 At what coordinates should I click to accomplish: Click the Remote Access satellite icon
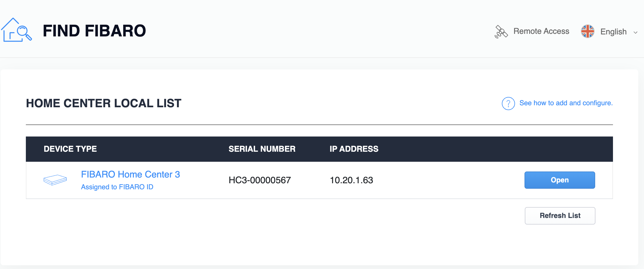click(x=501, y=32)
